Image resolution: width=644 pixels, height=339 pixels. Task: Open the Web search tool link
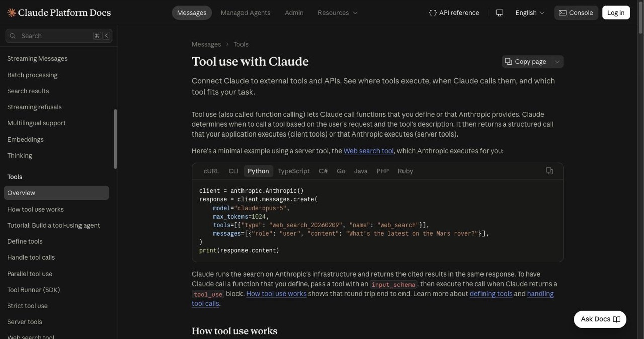pyautogui.click(x=369, y=151)
